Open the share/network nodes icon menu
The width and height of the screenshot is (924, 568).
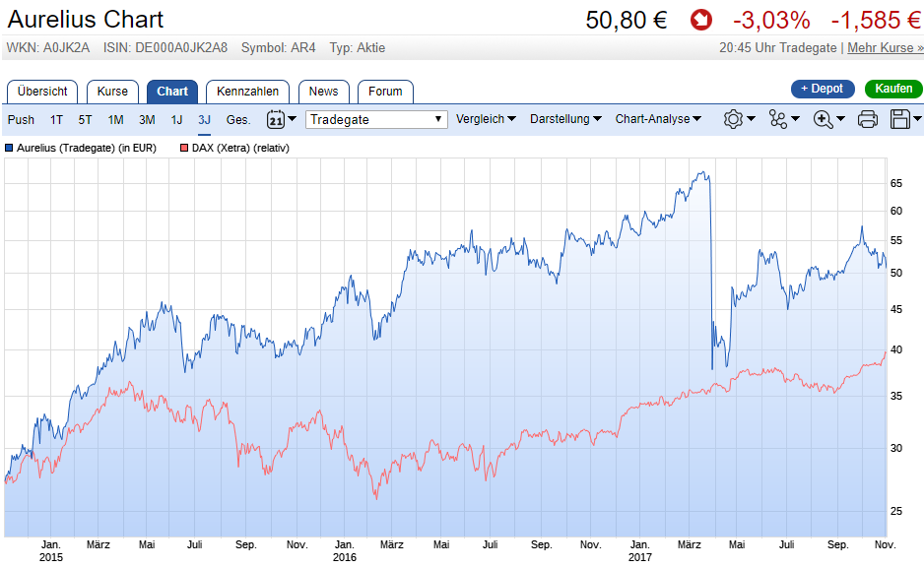(x=778, y=119)
